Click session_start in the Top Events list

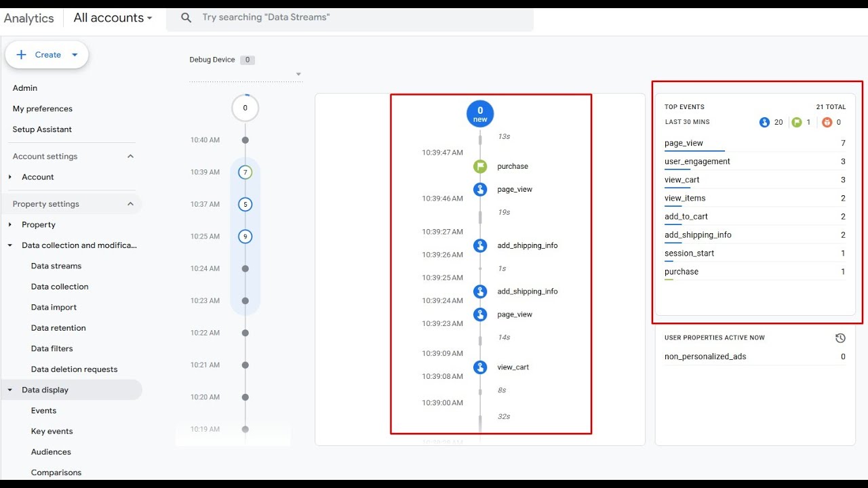pyautogui.click(x=690, y=253)
